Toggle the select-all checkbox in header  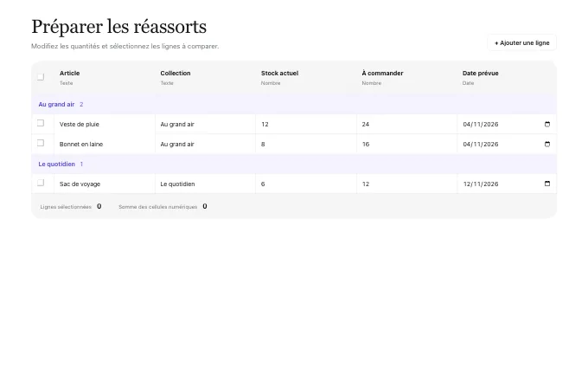pos(41,77)
